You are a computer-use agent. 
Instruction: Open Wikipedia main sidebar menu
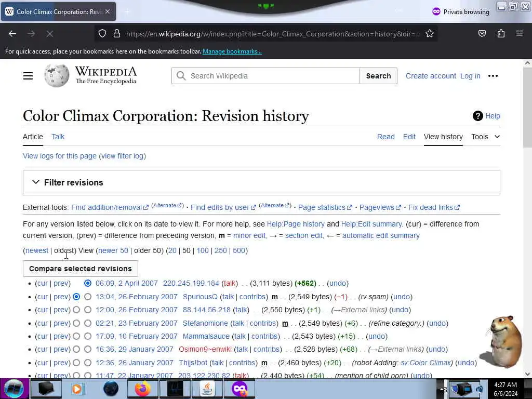pyautogui.click(x=28, y=76)
